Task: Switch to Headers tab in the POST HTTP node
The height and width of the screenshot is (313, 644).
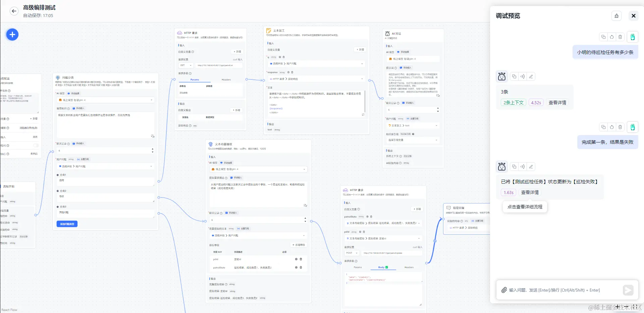Action: coord(409,267)
